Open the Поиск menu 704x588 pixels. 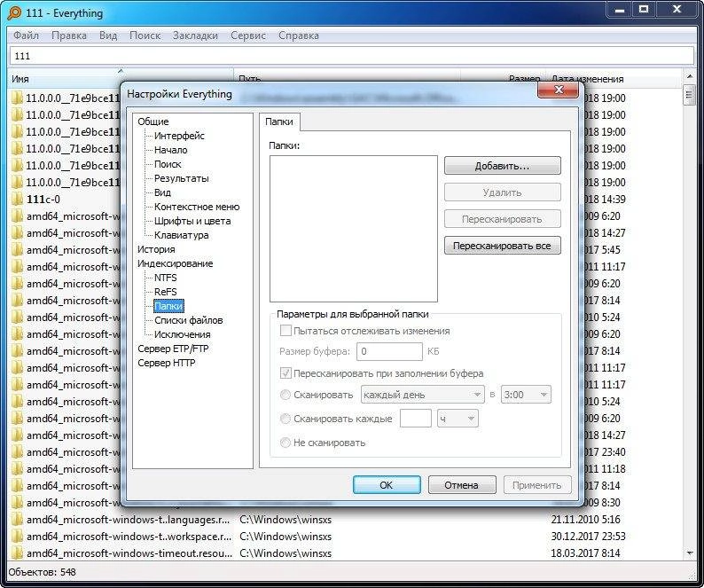pos(145,35)
